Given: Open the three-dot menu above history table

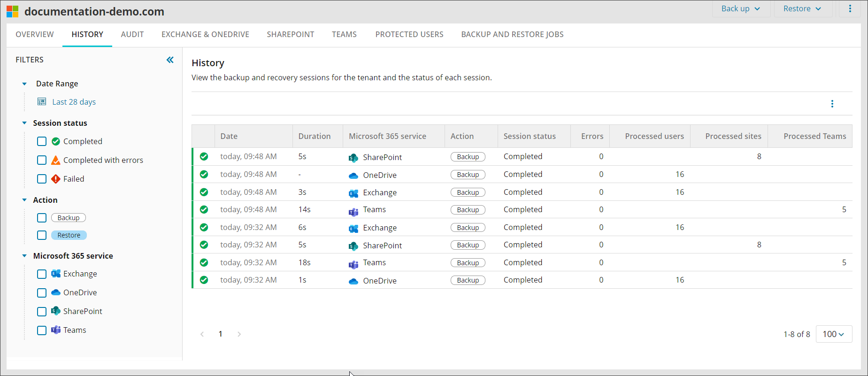Looking at the screenshot, I should coord(832,104).
